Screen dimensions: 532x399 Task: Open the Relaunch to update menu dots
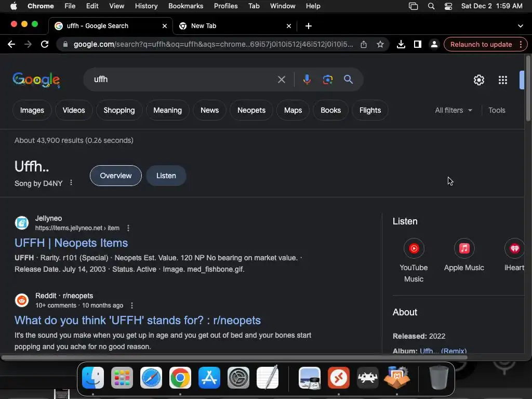[521, 45]
